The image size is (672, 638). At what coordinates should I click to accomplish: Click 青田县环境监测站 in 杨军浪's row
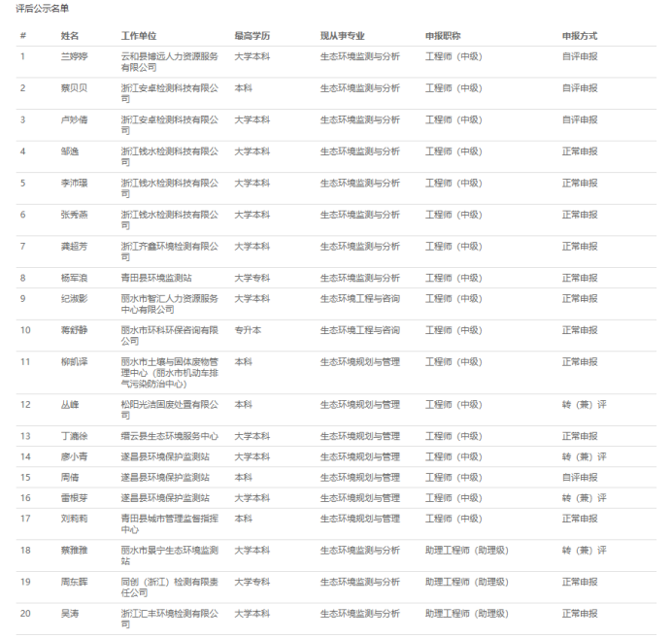click(163, 278)
